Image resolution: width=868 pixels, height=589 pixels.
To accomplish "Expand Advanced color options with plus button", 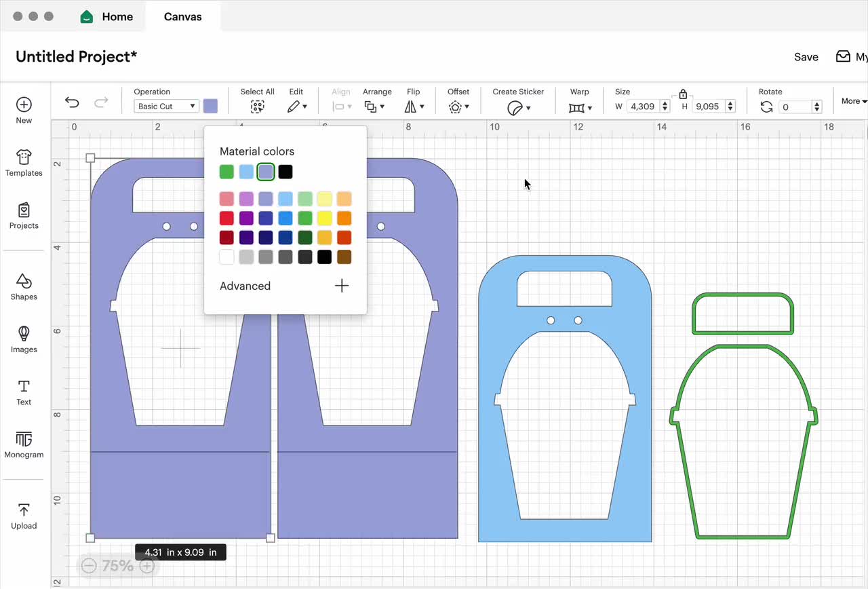I will [342, 286].
